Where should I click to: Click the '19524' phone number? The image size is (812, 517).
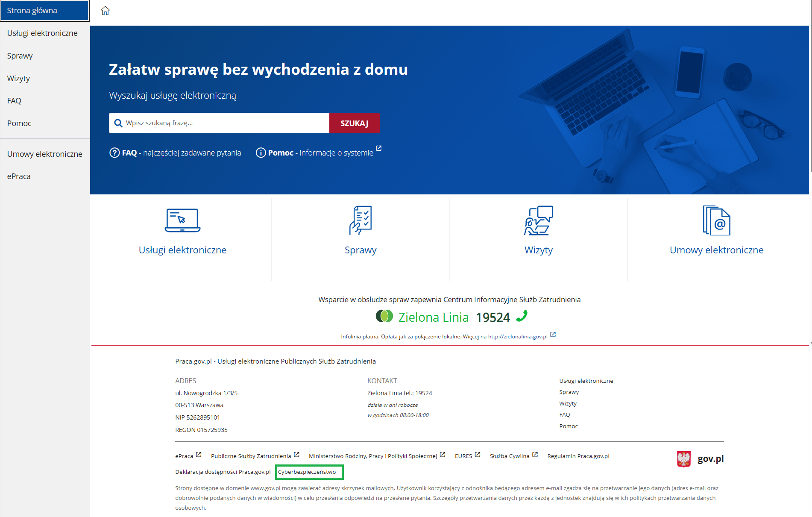[493, 317]
